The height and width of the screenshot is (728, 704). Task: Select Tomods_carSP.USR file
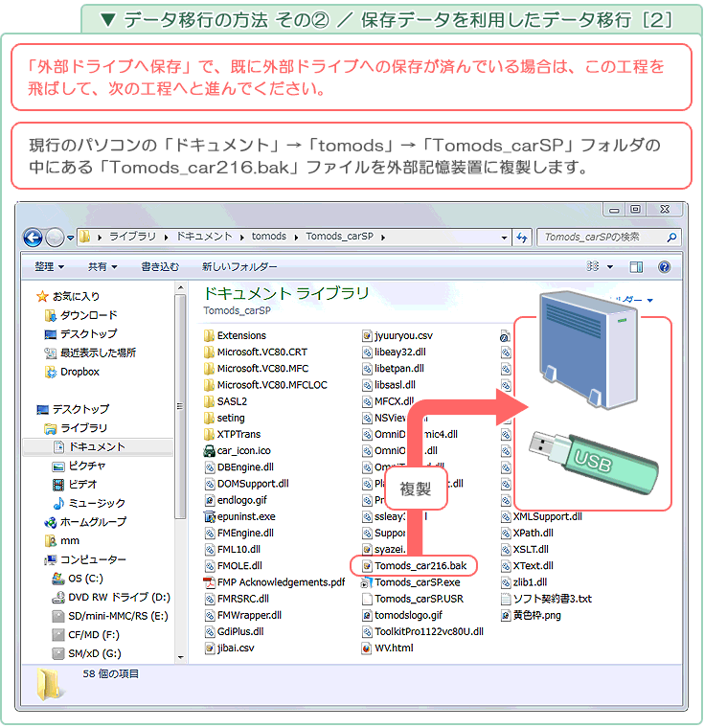(x=413, y=599)
